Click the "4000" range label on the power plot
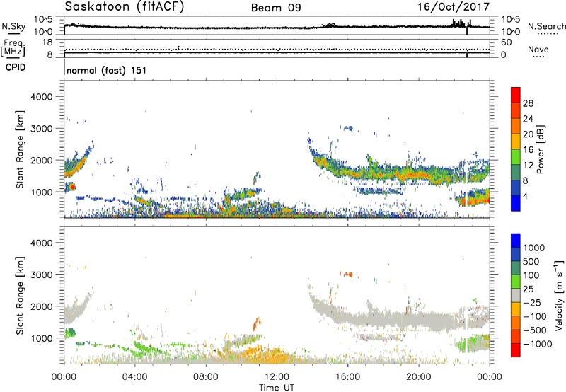This screenshot has width=566, height=392. click(x=42, y=97)
